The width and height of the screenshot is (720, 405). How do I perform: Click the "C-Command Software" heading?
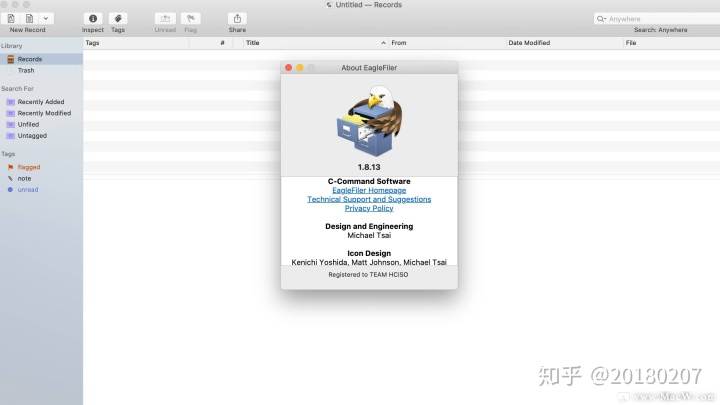pyautogui.click(x=369, y=181)
